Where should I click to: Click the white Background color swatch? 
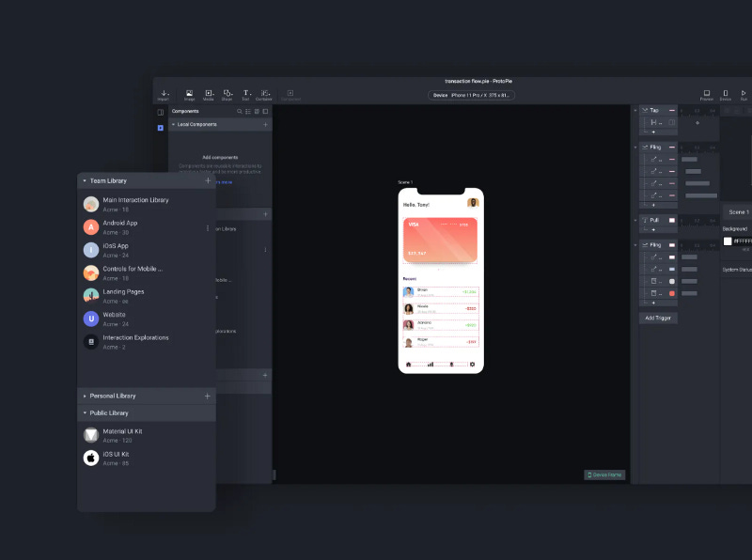click(x=728, y=241)
